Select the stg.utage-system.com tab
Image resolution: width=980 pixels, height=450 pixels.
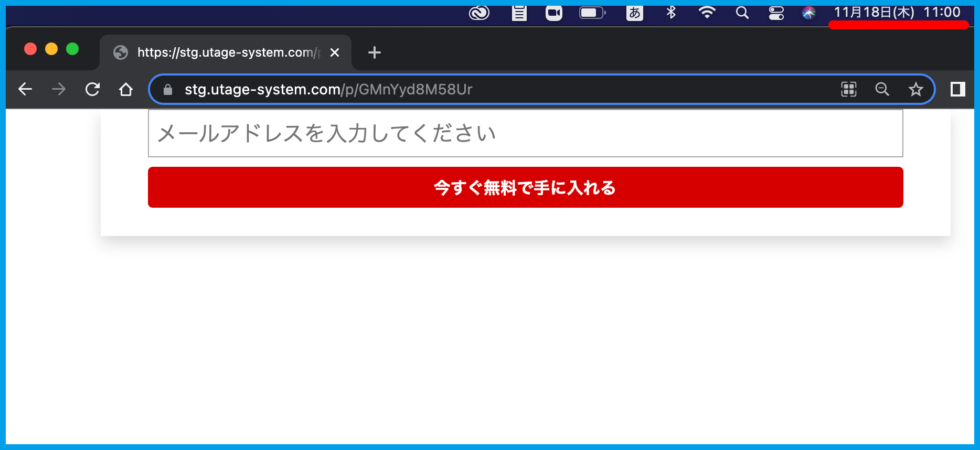(220, 52)
